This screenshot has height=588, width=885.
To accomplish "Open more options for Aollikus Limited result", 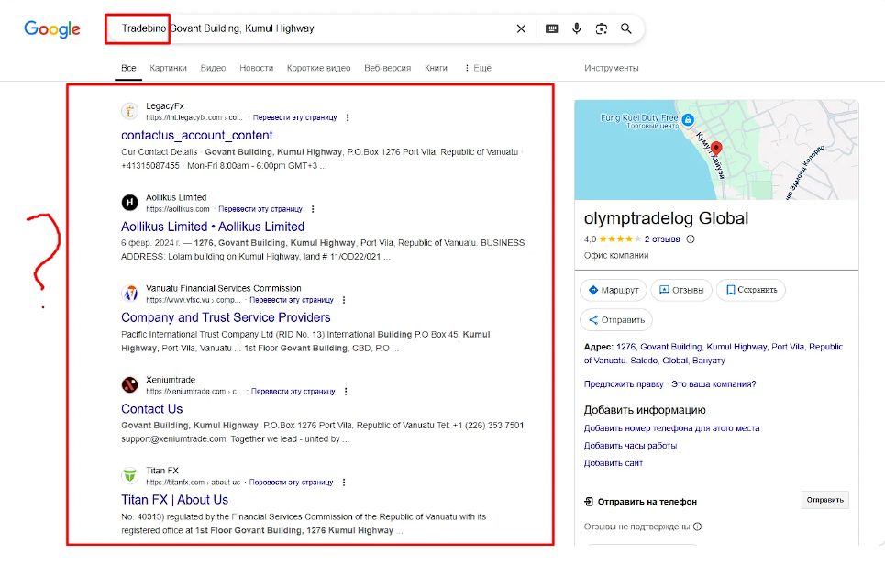I will [x=313, y=209].
